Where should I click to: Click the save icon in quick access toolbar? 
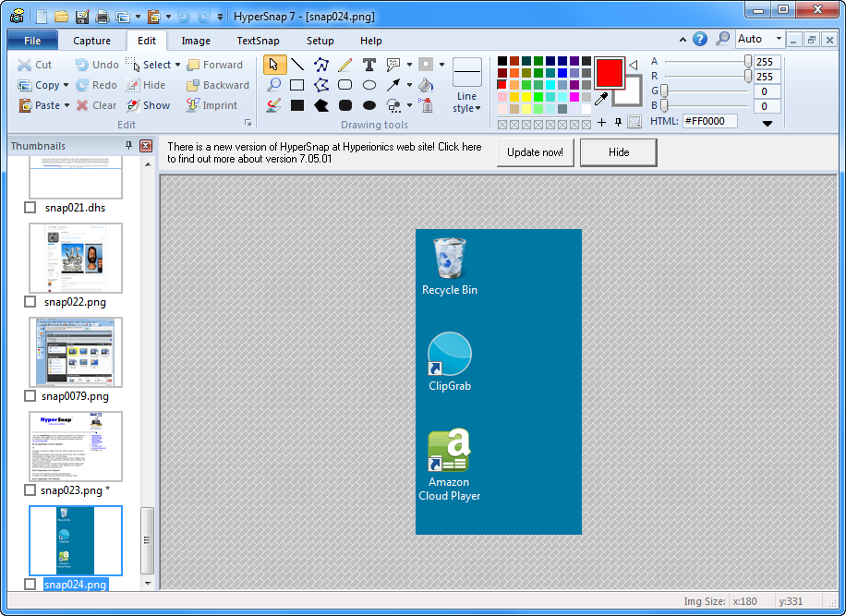pyautogui.click(x=81, y=17)
